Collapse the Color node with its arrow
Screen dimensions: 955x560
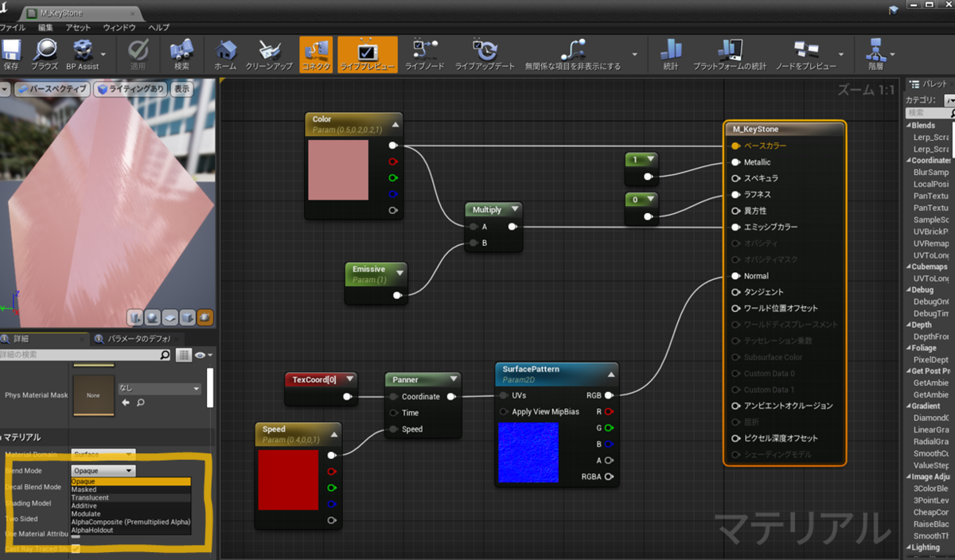(396, 123)
